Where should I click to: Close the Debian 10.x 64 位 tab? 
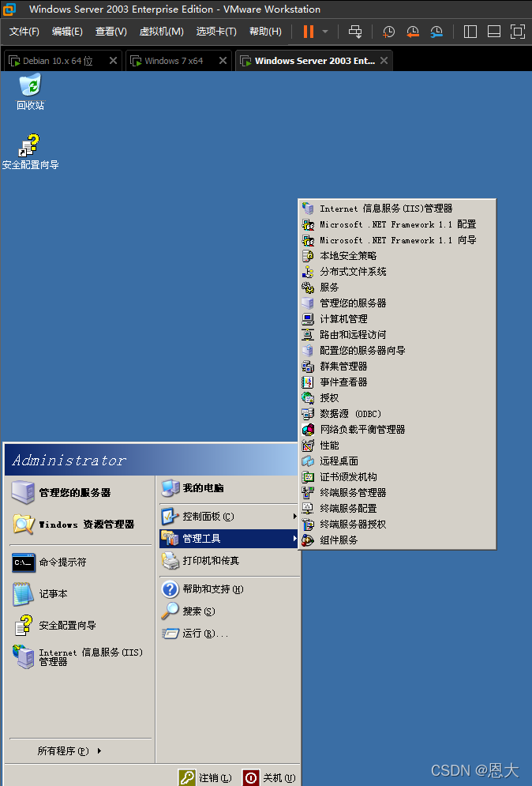click(x=113, y=61)
